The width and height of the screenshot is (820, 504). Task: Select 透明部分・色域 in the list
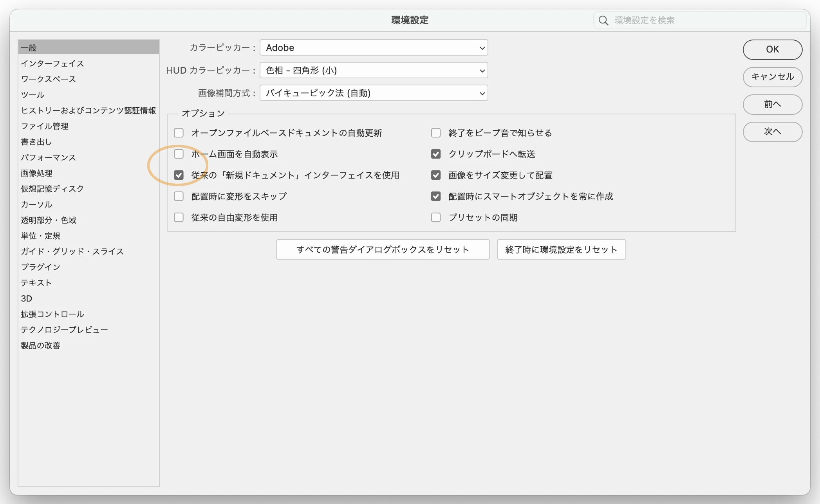[x=49, y=220]
